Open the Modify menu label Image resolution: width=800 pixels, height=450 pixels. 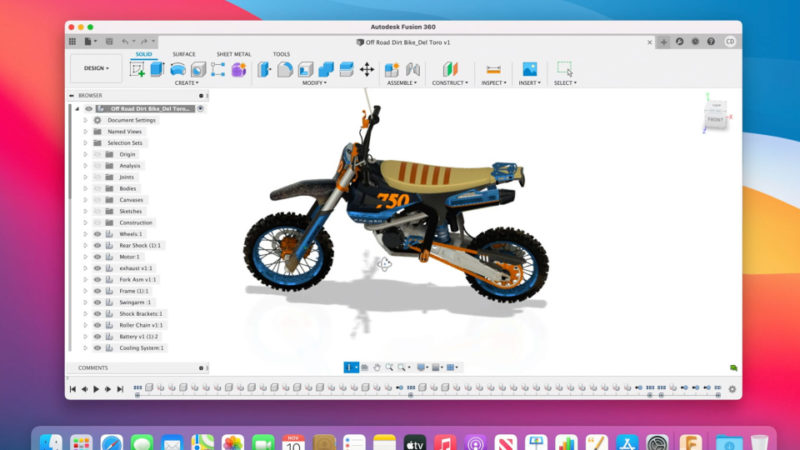[314, 83]
